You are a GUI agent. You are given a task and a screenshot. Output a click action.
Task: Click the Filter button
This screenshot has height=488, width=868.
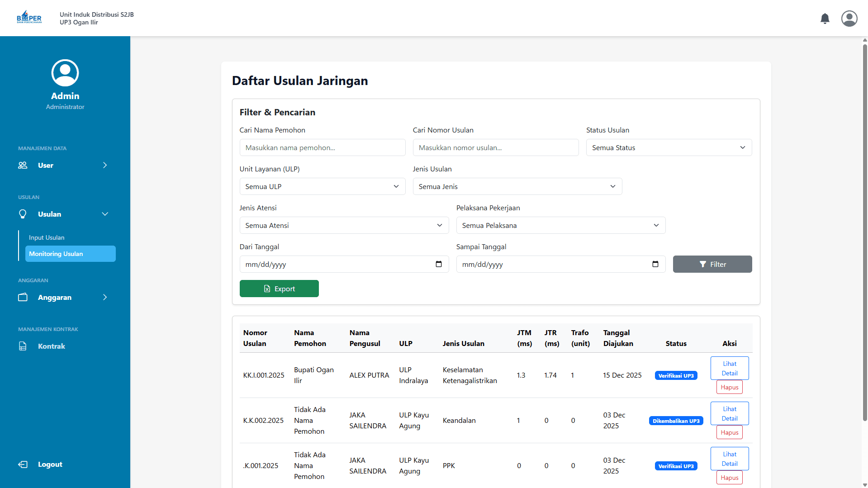pos(712,264)
